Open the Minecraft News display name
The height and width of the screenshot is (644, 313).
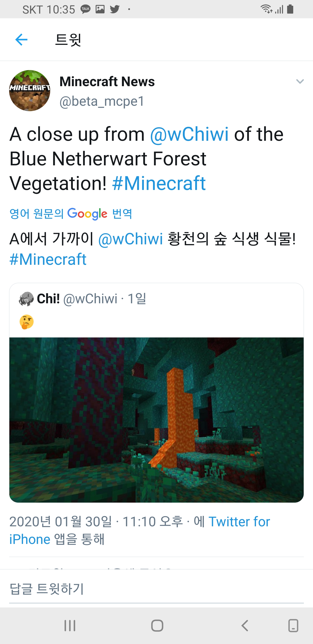[107, 82]
